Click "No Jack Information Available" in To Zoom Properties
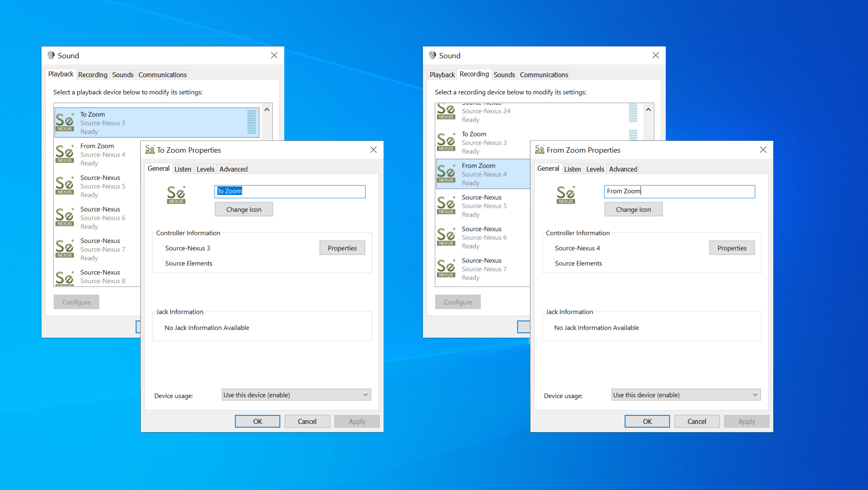This screenshot has height=490, width=868. 207,327
